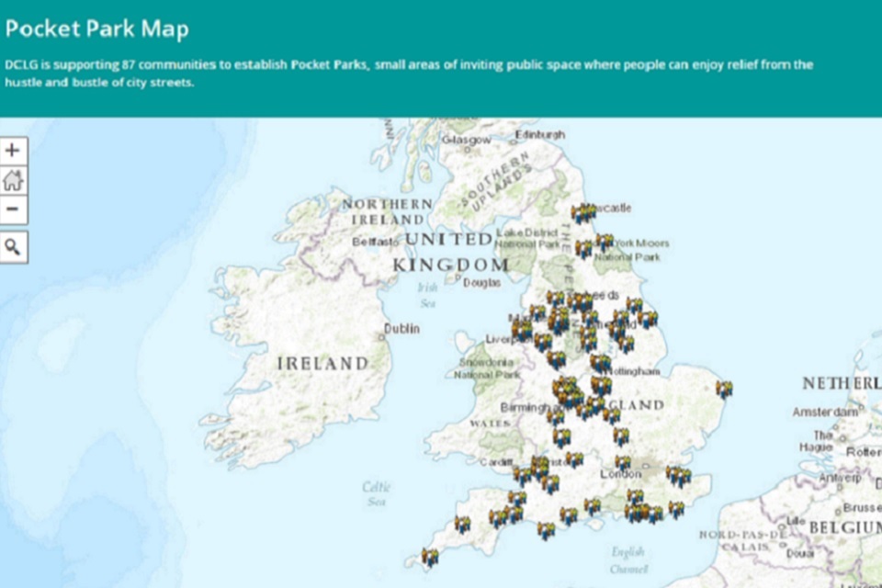Click the pocket park marker near Newcastle
This screenshot has width=882, height=588.
(582, 213)
